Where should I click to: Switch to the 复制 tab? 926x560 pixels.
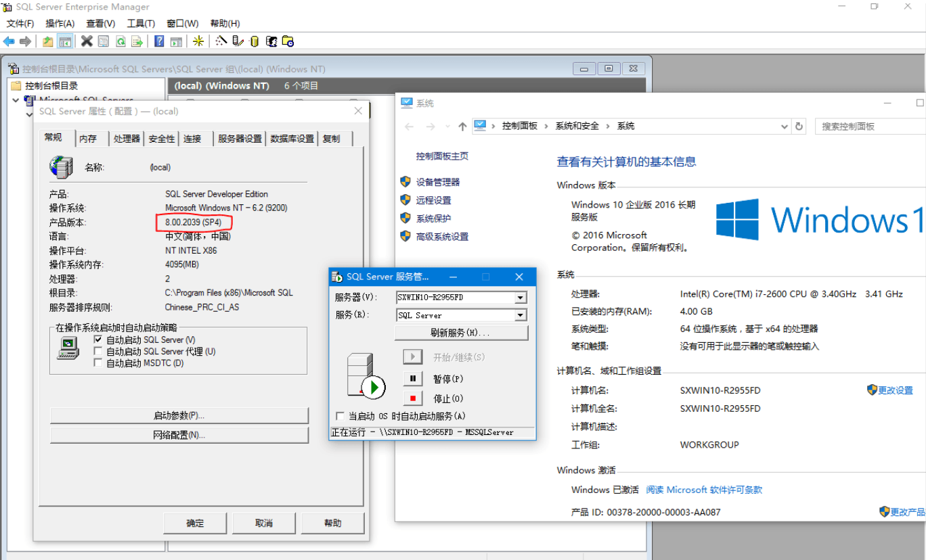tap(336, 139)
